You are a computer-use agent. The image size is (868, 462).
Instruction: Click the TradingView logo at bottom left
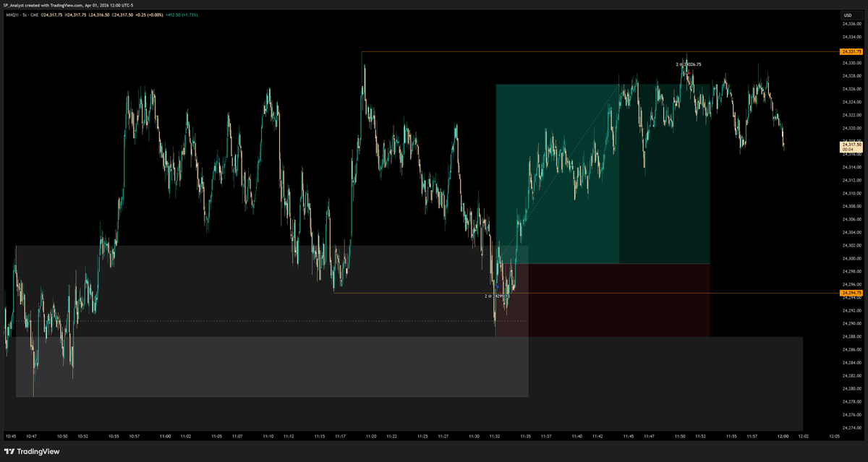click(x=33, y=451)
